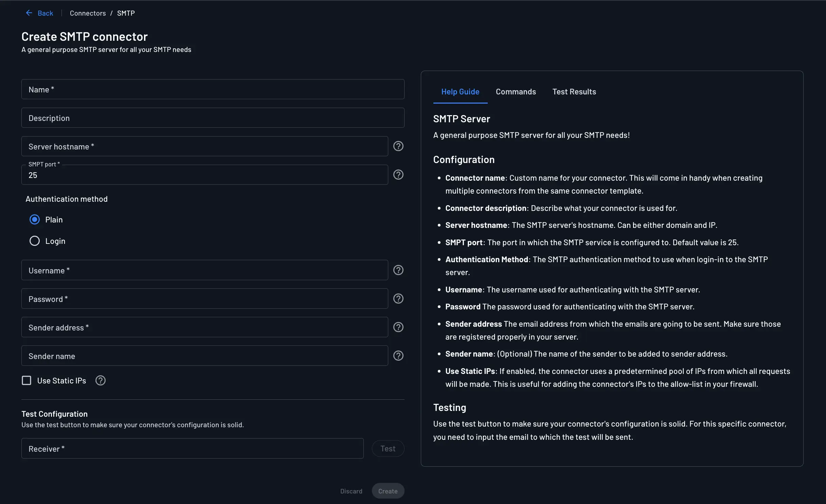826x504 pixels.
Task: Switch to the Test Results tab
Action: [x=574, y=92]
